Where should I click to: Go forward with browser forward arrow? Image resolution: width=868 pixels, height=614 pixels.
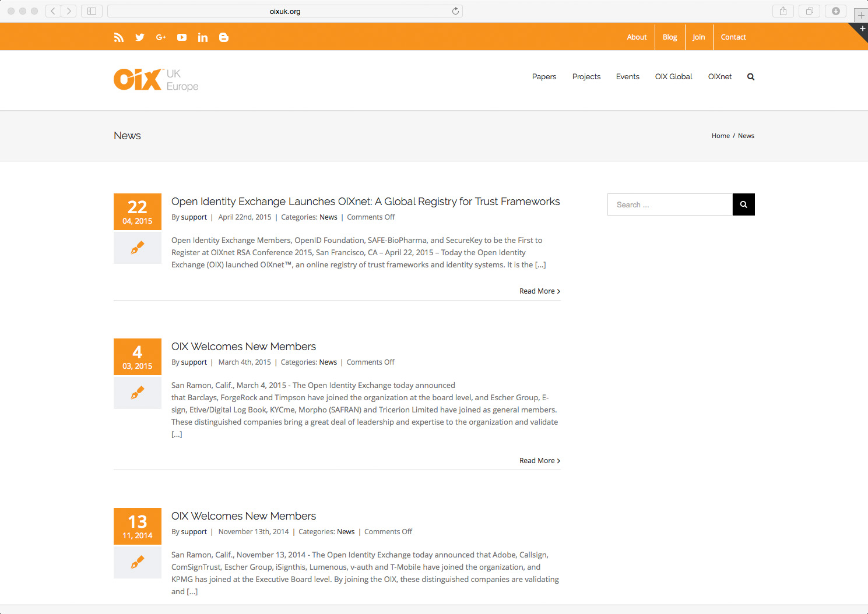tap(69, 11)
